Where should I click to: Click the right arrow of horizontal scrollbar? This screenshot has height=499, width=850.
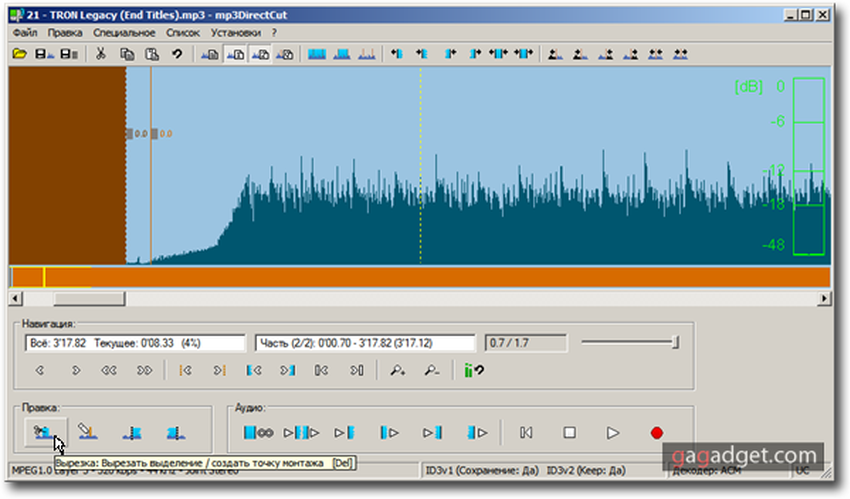825,298
